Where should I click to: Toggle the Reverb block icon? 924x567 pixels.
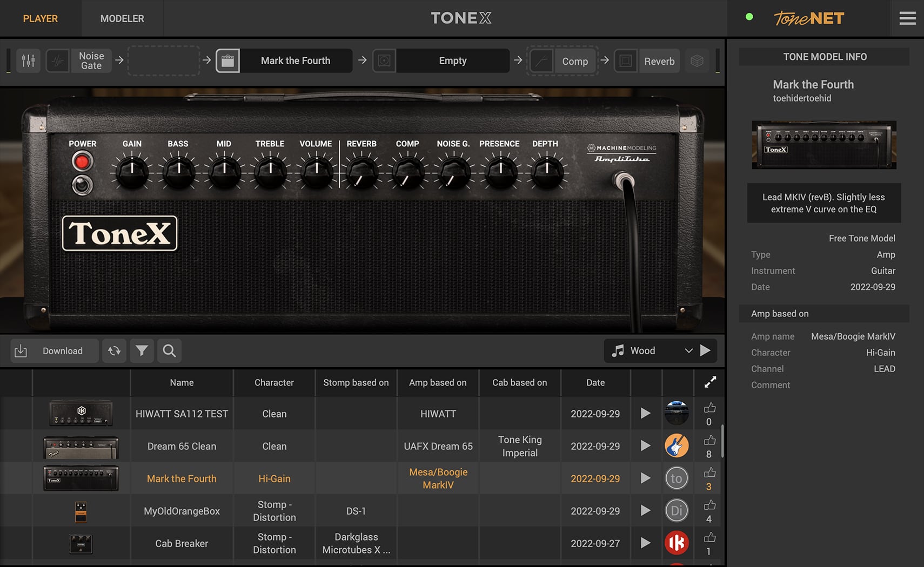click(626, 61)
